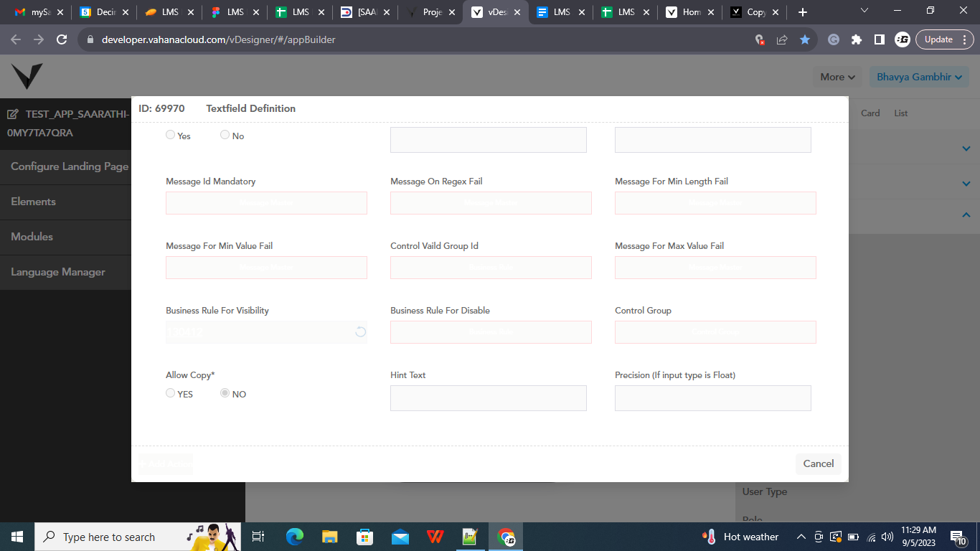Set Allow Copy to YES

(171, 393)
